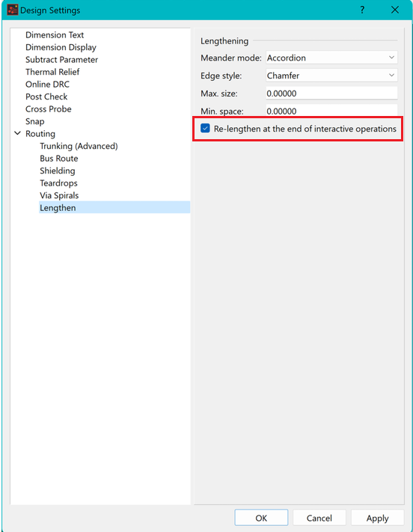
Task: Click the OK button
Action: point(261,518)
